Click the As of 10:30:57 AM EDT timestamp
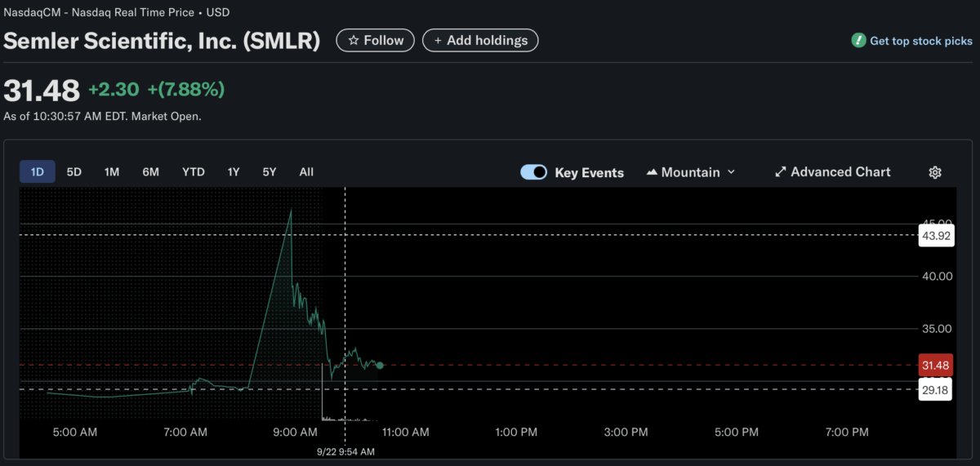The image size is (980, 466). (x=103, y=116)
